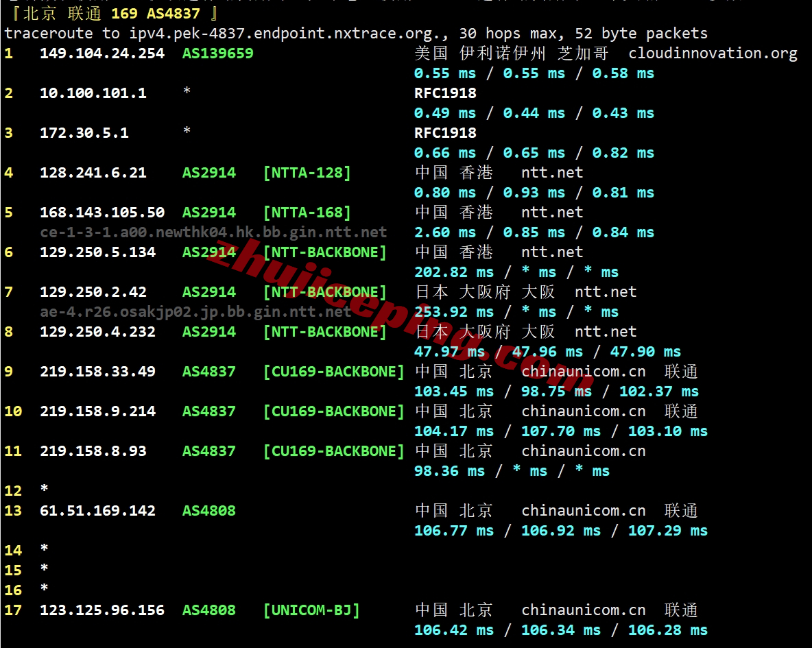Viewport: 812px width, 648px height.
Task: Select IP 128.241.6.21 at hop 4
Action: click(93, 173)
